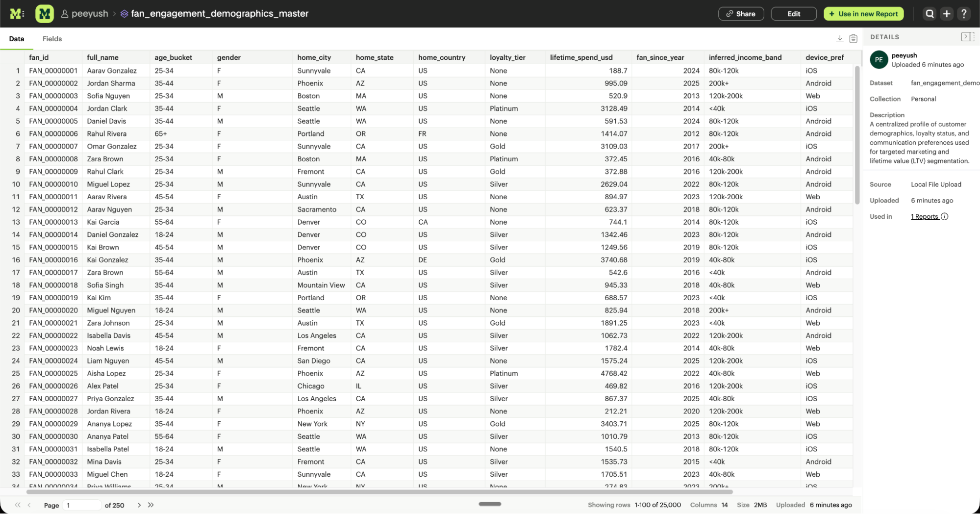The height and width of the screenshot is (514, 980).
Task: Create new item with plus icon
Action: 947,13
